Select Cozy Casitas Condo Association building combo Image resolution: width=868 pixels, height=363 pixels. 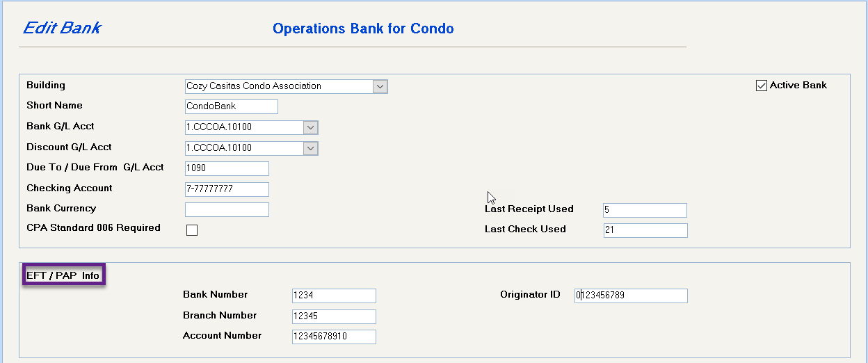(286, 86)
